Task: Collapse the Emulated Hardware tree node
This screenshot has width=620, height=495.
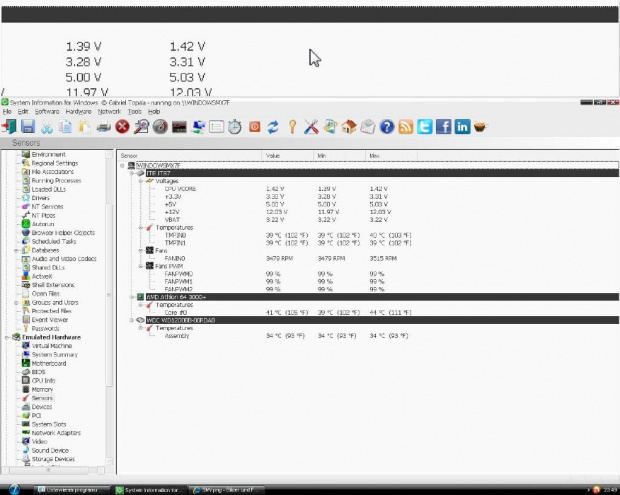Action: [7, 337]
